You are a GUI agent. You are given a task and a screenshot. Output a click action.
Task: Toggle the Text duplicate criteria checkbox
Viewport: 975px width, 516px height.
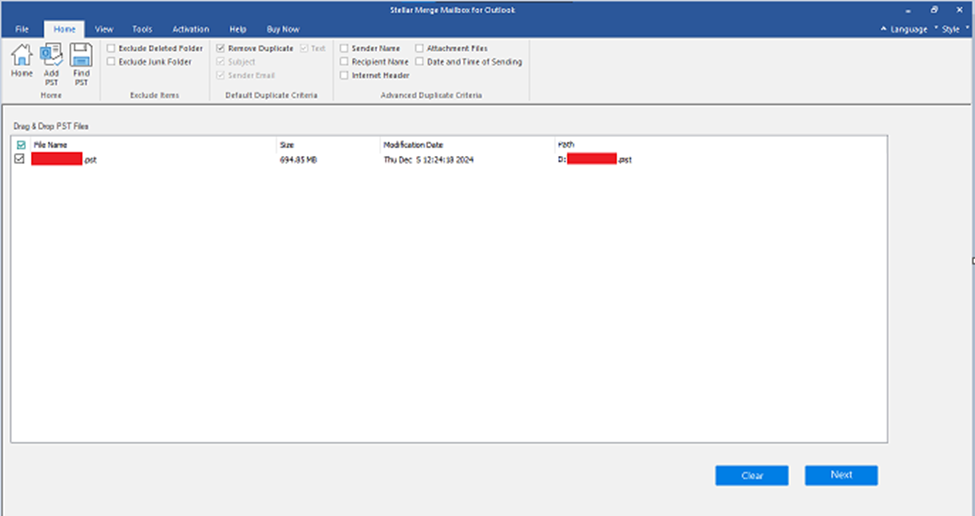(x=304, y=48)
